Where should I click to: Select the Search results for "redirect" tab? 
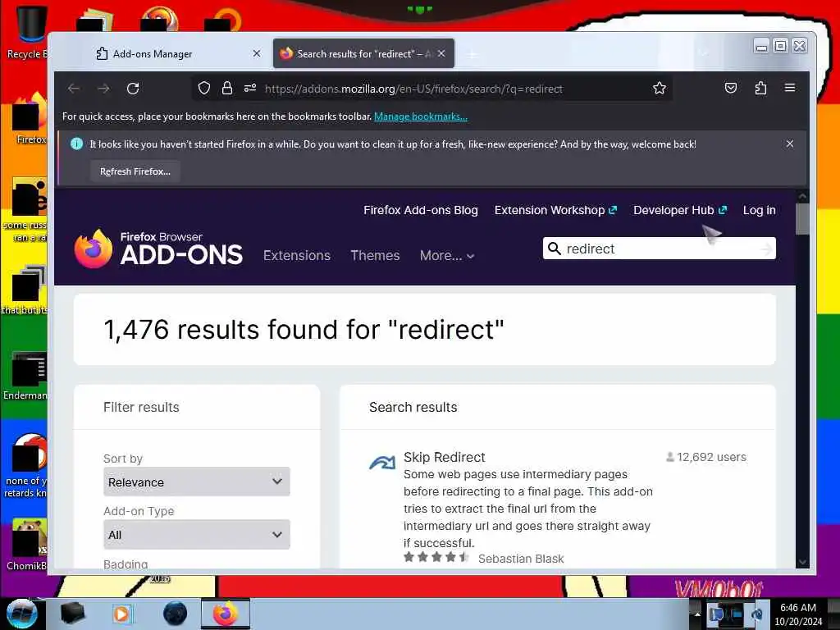pyautogui.click(x=355, y=53)
